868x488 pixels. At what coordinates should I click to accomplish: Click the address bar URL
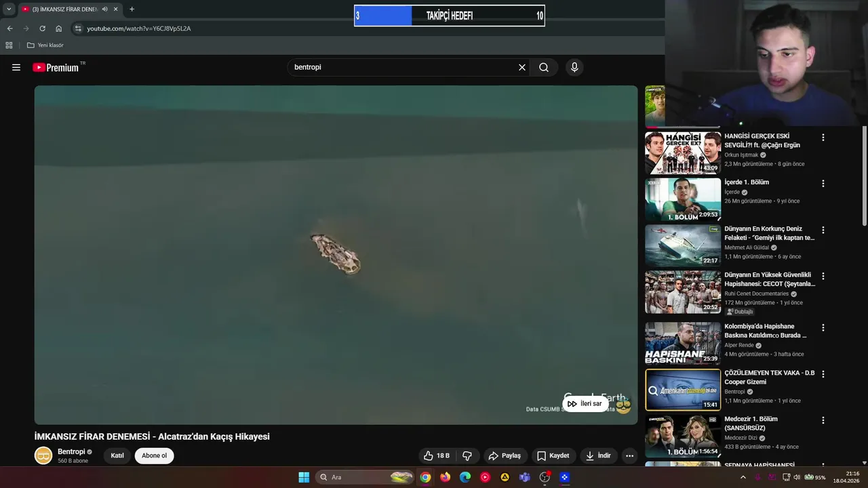click(138, 28)
